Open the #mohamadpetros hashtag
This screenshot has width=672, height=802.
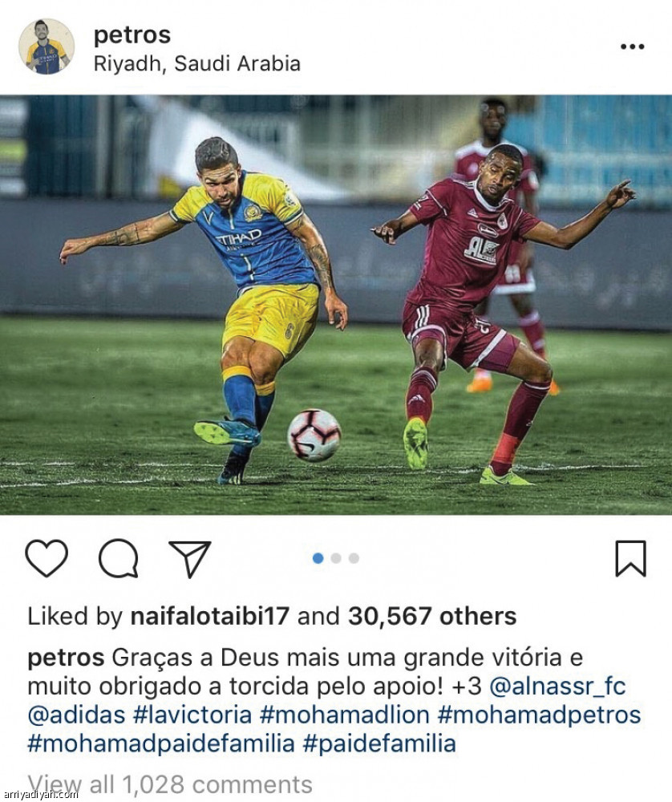coord(539,715)
